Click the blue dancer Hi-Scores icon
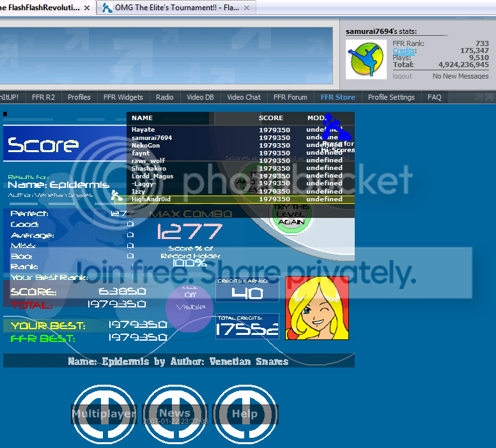The image size is (496, 448). [x=335, y=128]
